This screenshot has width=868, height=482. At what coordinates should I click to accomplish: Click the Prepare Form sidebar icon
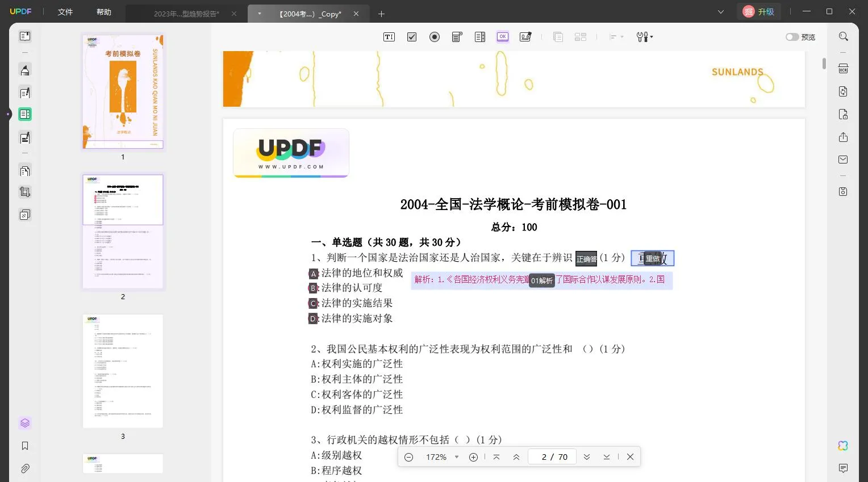click(x=25, y=114)
